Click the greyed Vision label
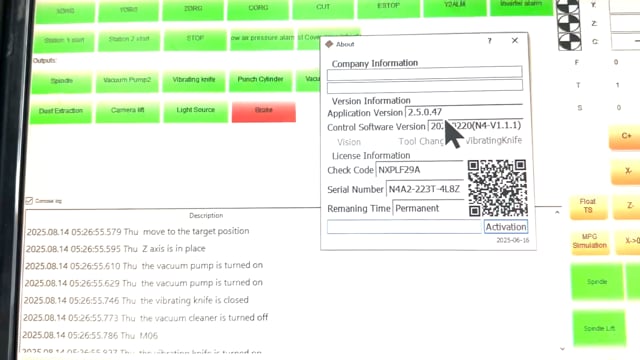The height and width of the screenshot is (360, 640). (349, 142)
